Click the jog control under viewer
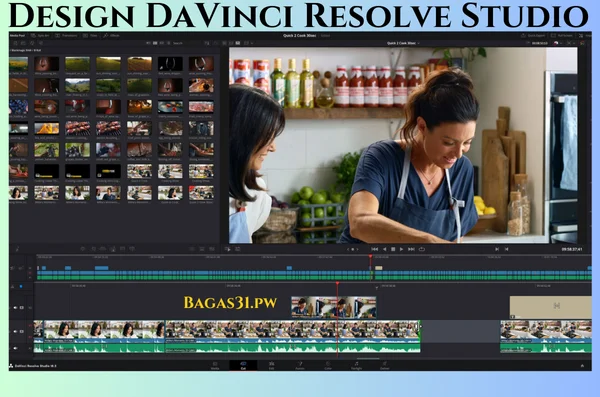 [x=353, y=249]
